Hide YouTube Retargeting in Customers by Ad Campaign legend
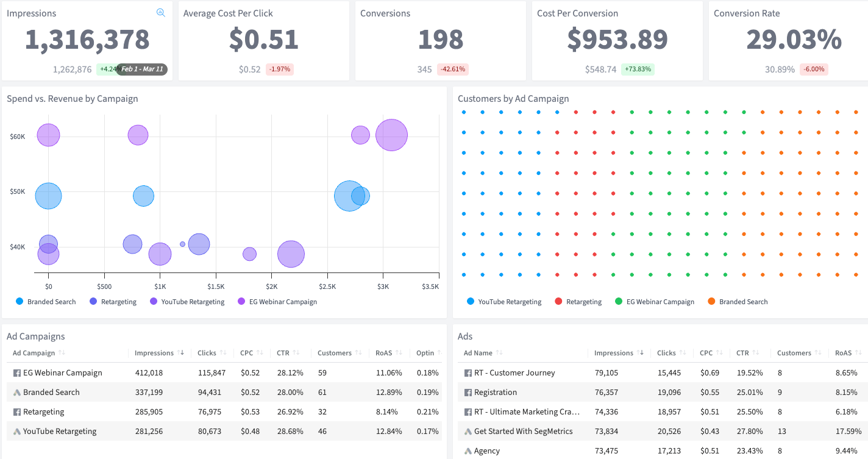This screenshot has width=868, height=459. click(503, 302)
